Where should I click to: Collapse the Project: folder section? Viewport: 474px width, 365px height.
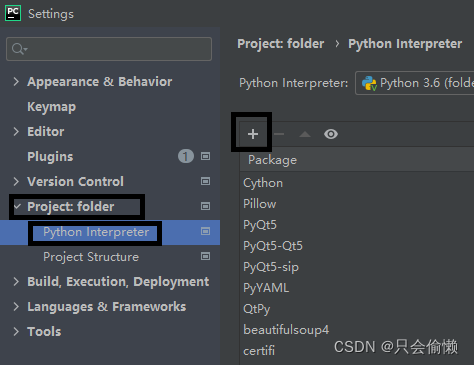tap(17, 206)
